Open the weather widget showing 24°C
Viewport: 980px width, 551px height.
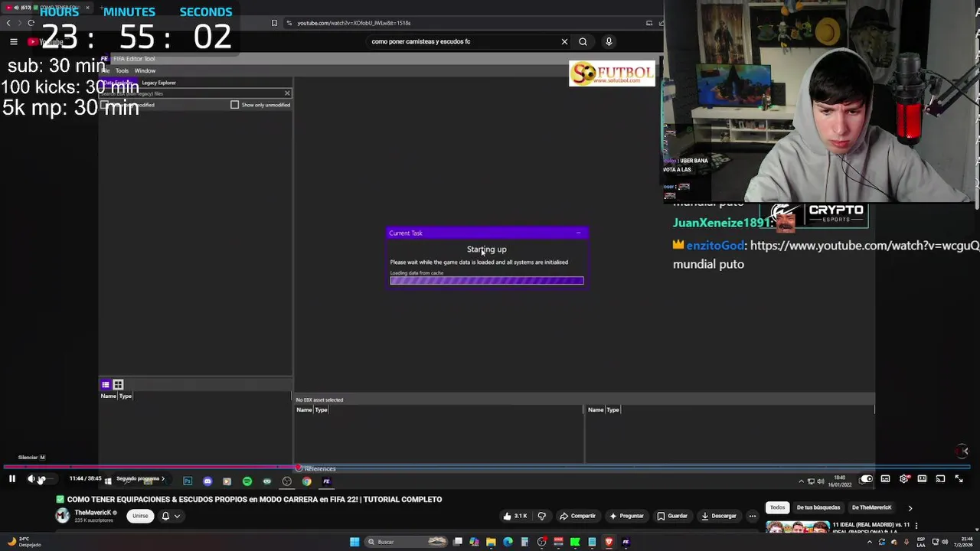[x=23, y=542]
